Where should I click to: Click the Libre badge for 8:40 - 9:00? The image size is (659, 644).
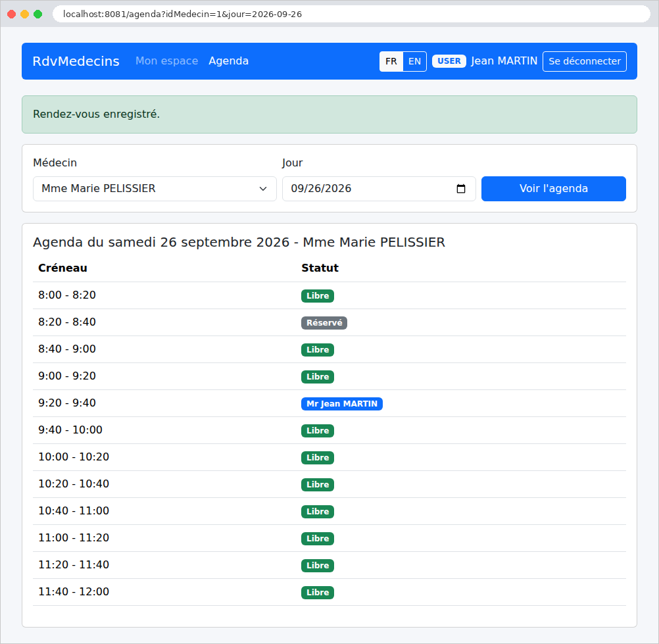point(317,350)
